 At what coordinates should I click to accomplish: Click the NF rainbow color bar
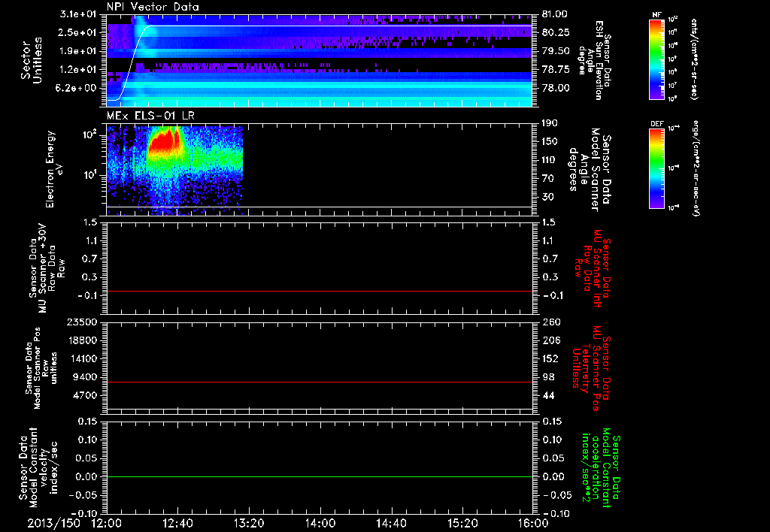point(656,59)
